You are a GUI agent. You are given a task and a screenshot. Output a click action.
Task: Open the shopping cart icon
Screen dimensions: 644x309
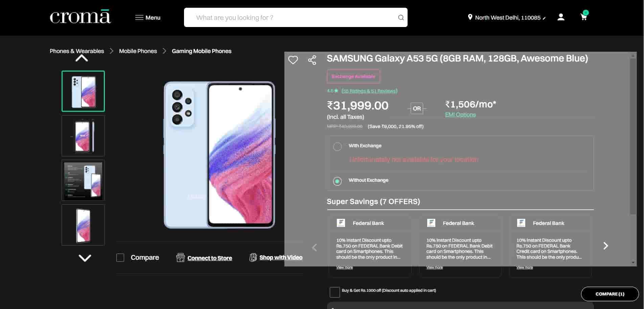(584, 17)
